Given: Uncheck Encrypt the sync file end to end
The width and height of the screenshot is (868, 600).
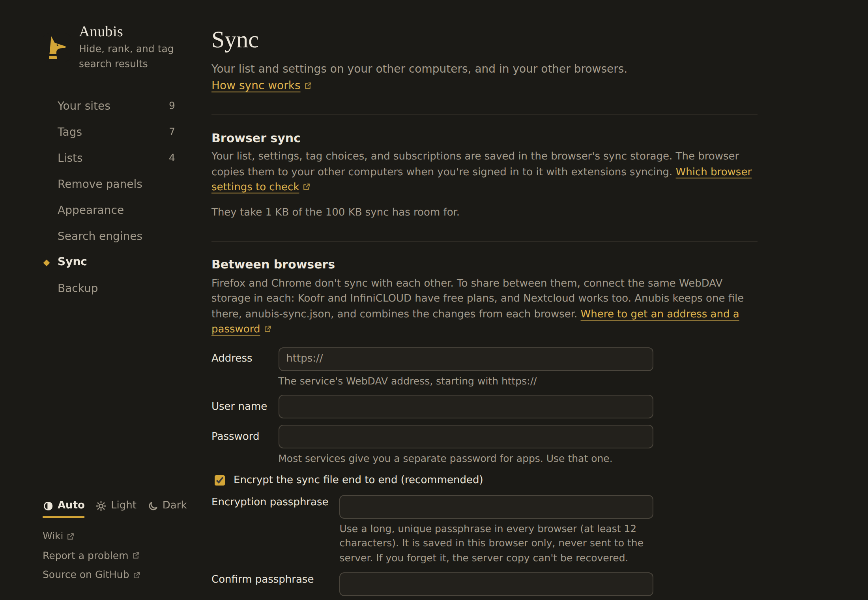Looking at the screenshot, I should click(220, 480).
